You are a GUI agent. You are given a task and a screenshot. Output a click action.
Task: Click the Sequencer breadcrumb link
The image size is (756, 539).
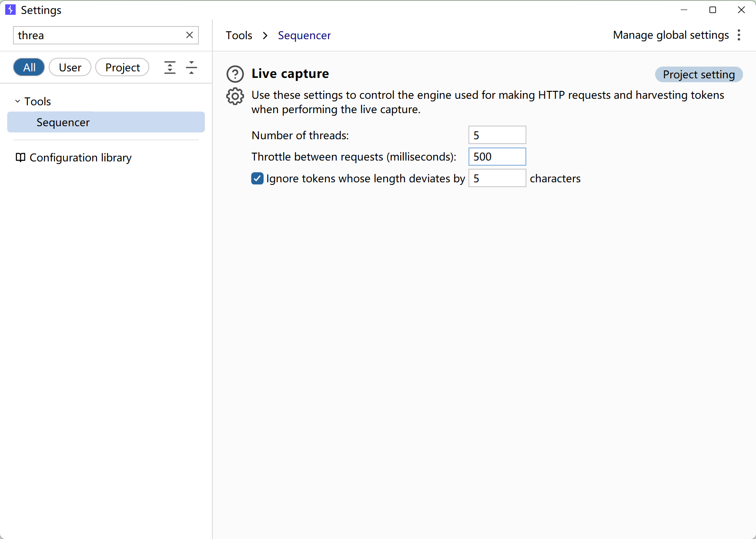click(x=304, y=35)
